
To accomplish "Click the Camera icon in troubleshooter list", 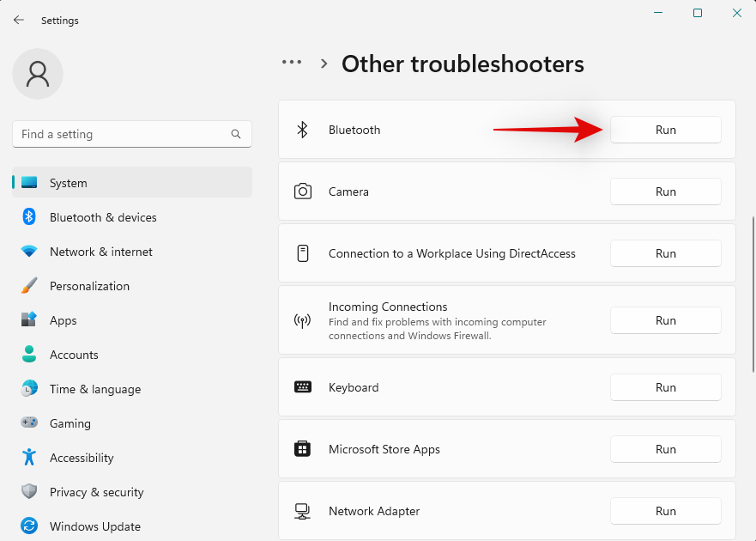I will 303,191.
